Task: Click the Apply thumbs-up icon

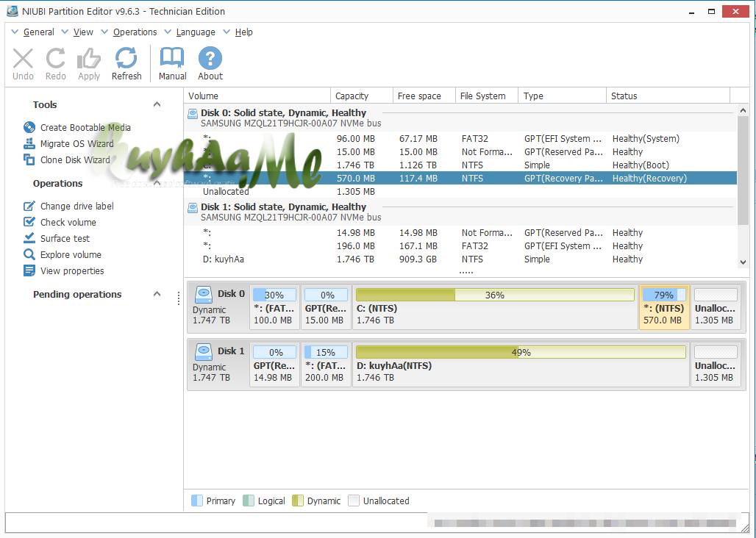Action: 89,59
